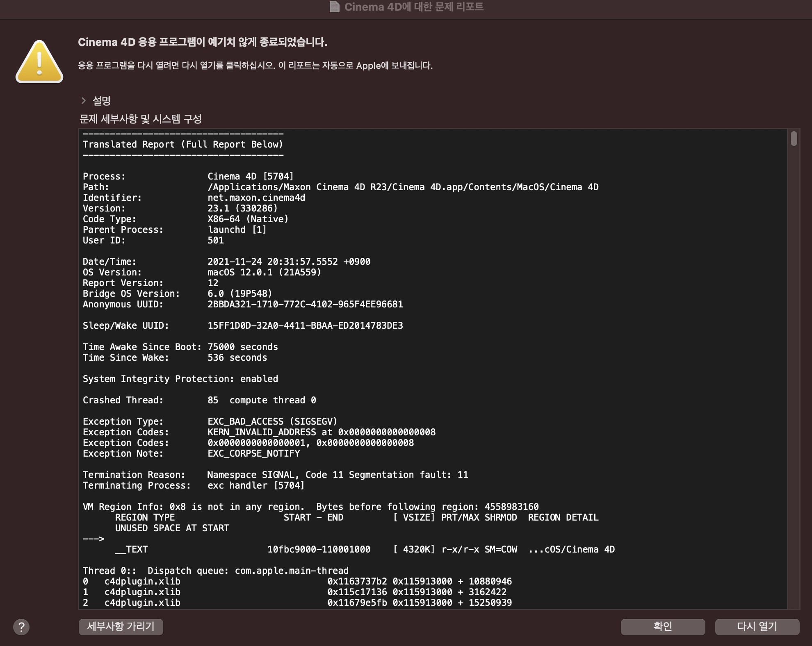Click the 'UNUSED SPACE AT START' line
Viewport: 812px width, 646px height.
tap(172, 528)
